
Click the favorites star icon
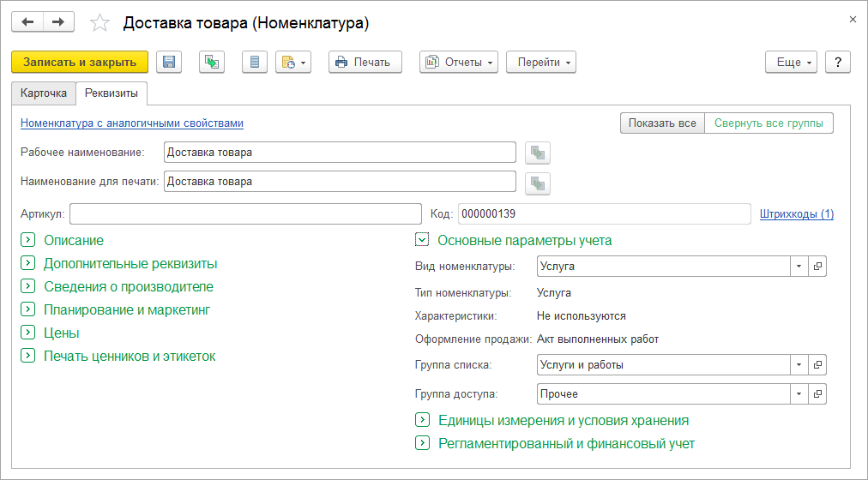point(100,23)
